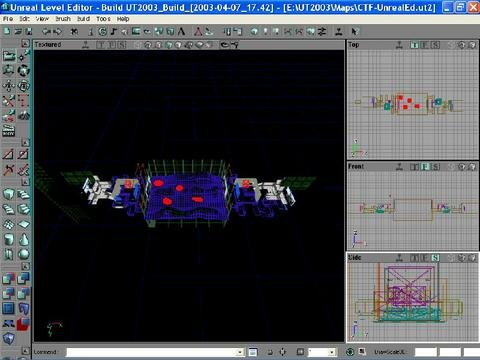Open the Tools menu

click(103, 19)
